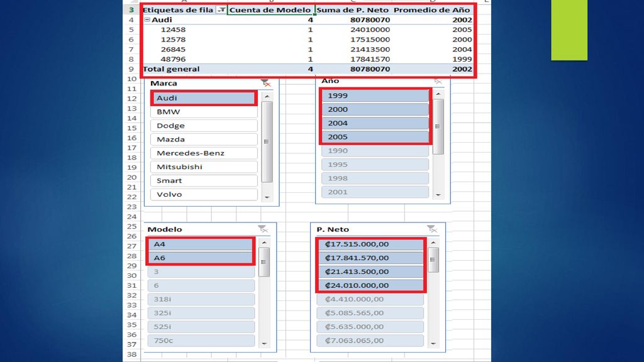Toggle 2004 in the Año slicer
Image resolution: width=644 pixels, height=362 pixels.
pos(375,123)
